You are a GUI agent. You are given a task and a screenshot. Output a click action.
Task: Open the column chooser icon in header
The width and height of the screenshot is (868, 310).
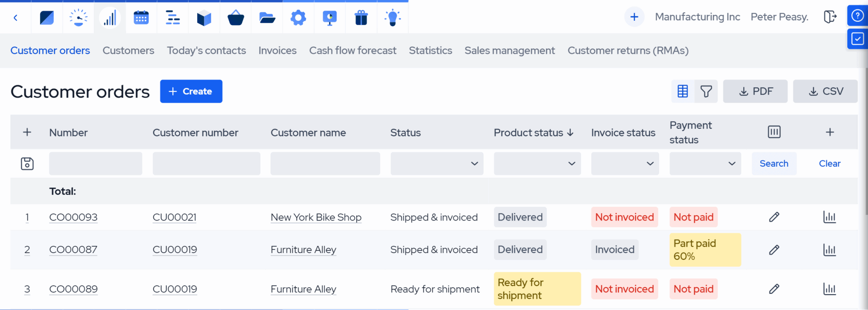pyautogui.click(x=774, y=132)
